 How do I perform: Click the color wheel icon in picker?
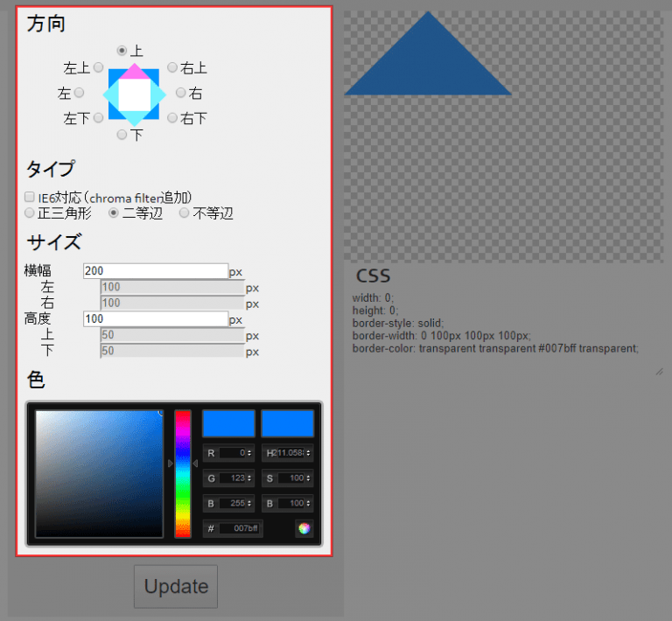coord(304,528)
